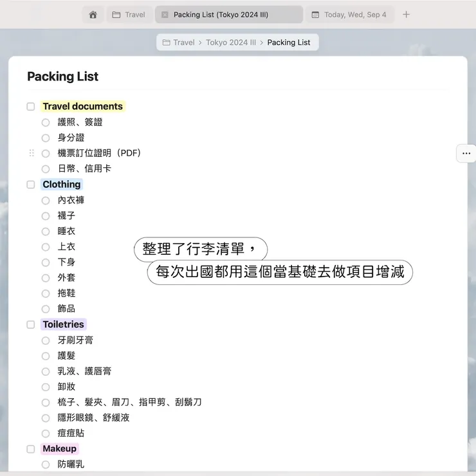Close the Packing List tab via its x icon
The image size is (476, 476).
pyautogui.click(x=165, y=15)
